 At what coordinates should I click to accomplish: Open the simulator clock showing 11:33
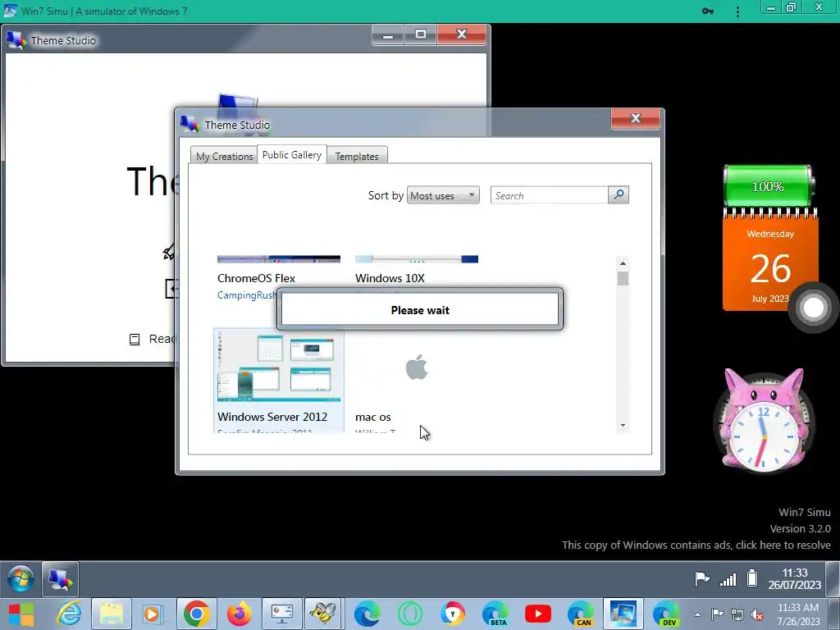click(794, 578)
